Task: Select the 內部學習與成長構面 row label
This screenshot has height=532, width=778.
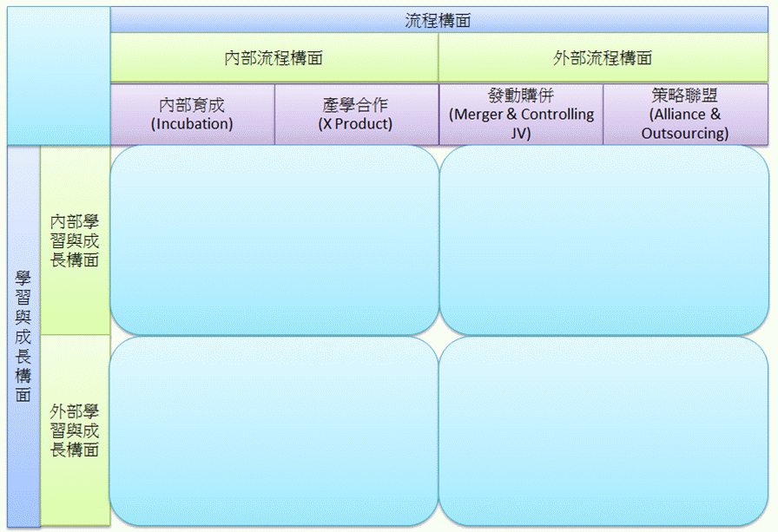Action: (x=75, y=240)
